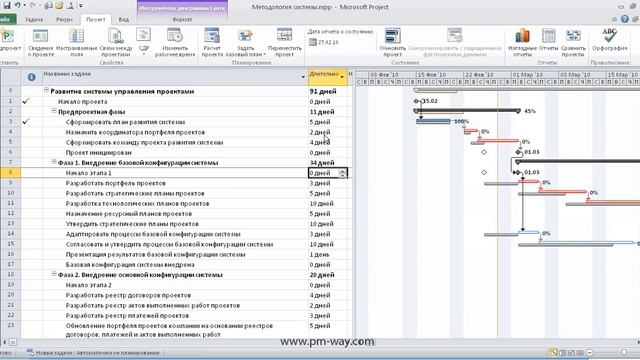Click the zoom out minus button in status bar
Image resolution: width=640 pixels, height=360 pixels.
point(589,353)
